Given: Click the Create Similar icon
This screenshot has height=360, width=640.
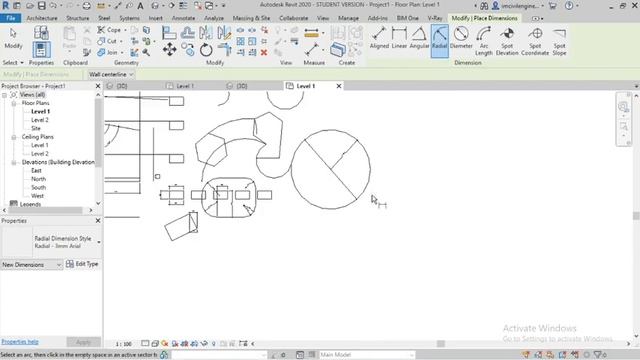Looking at the screenshot, I should (x=338, y=50).
